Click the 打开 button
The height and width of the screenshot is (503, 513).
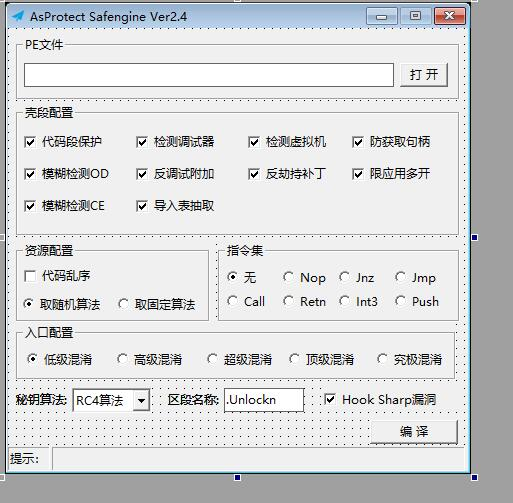click(x=424, y=75)
